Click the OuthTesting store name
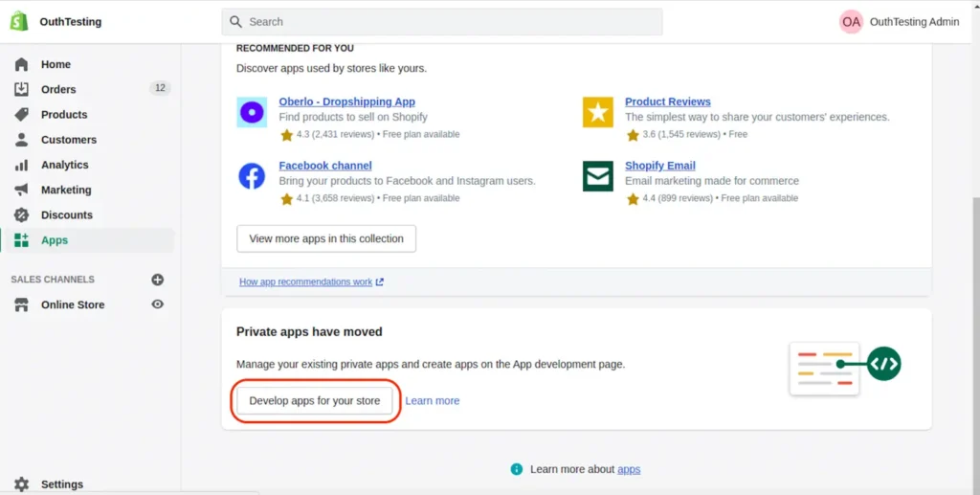Viewport: 980px width, 495px height. tap(70, 22)
